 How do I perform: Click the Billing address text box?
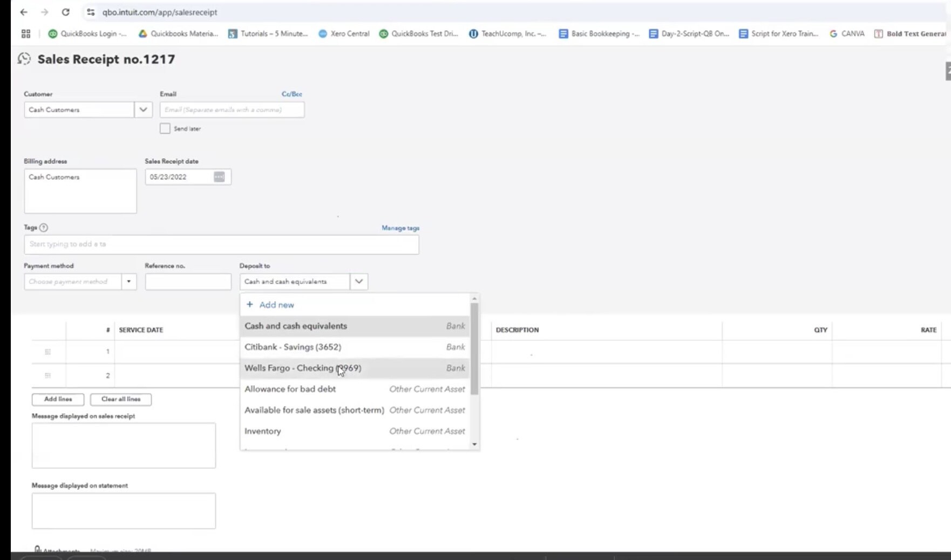[x=80, y=191]
